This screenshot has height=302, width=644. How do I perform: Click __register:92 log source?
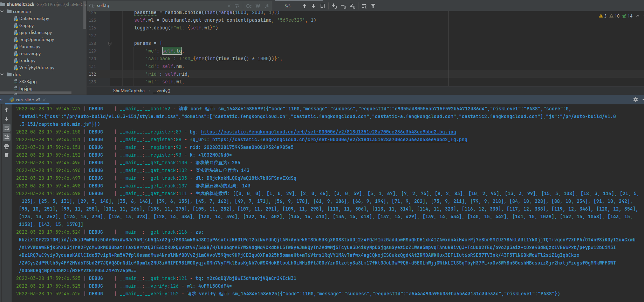click(x=150, y=147)
